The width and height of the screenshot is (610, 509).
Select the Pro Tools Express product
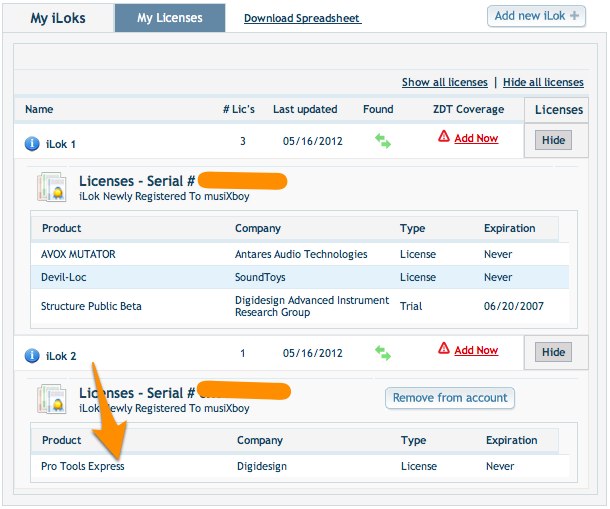coord(82,466)
